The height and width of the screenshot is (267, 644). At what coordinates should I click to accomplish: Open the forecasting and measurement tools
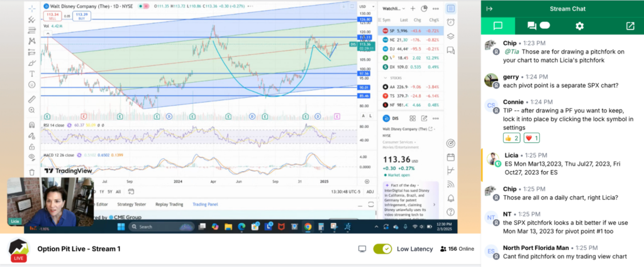pyautogui.click(x=31, y=52)
